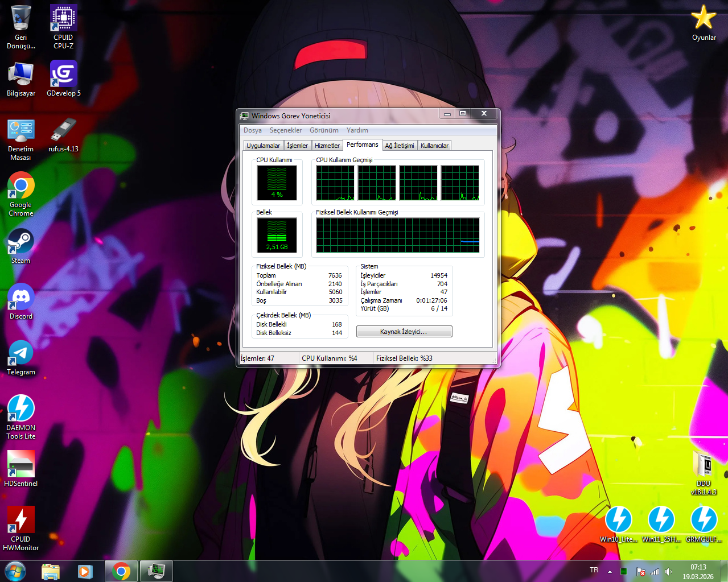The image size is (728, 582).
Task: Open the volume speaker tray icon
Action: tap(669, 571)
